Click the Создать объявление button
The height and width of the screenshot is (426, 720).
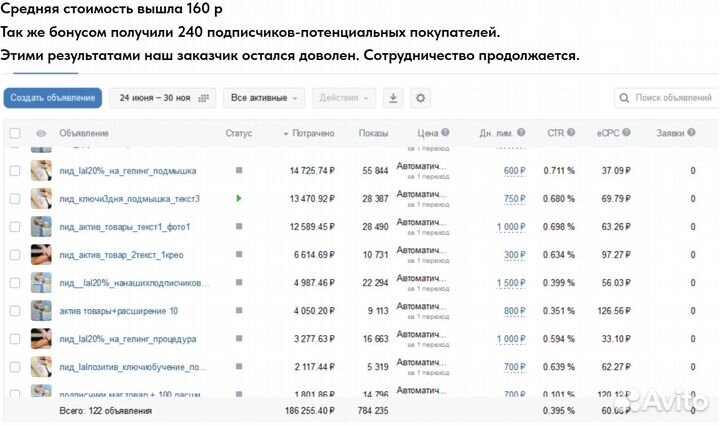point(53,98)
